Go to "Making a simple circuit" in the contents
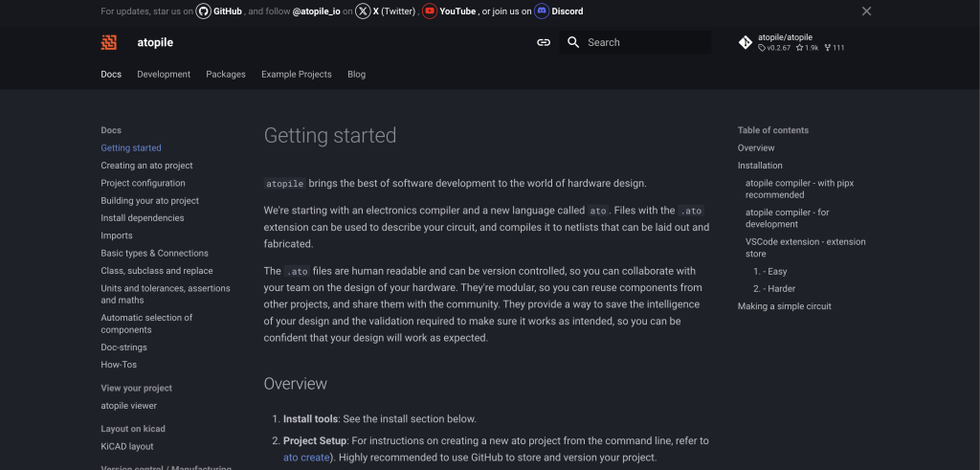 pyautogui.click(x=784, y=306)
